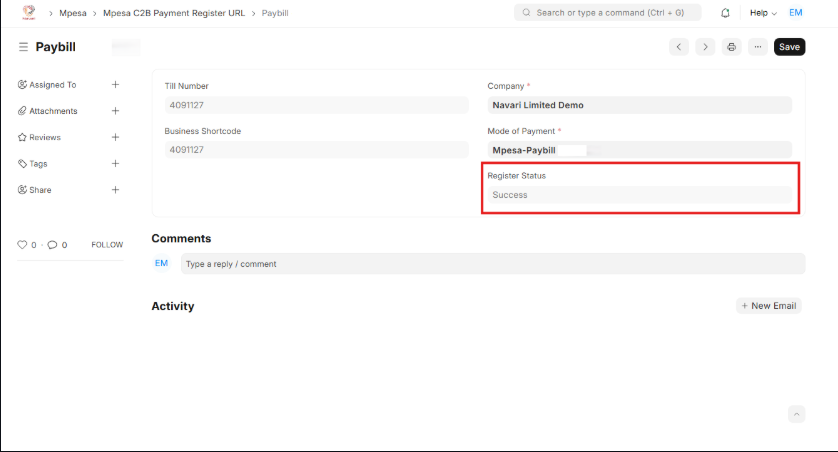Click the Activity heading

[x=173, y=306]
